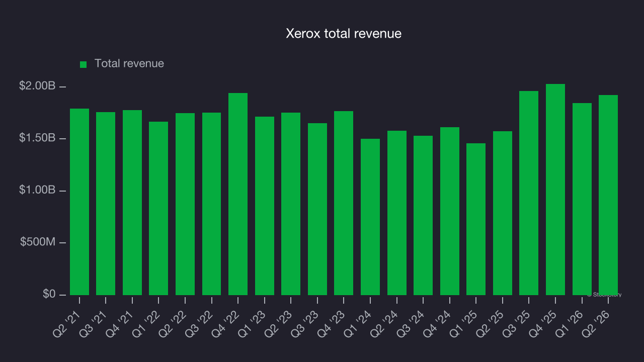The width and height of the screenshot is (644, 362).
Task: Click the Total revenue legend color swatch
Action: coord(84,64)
